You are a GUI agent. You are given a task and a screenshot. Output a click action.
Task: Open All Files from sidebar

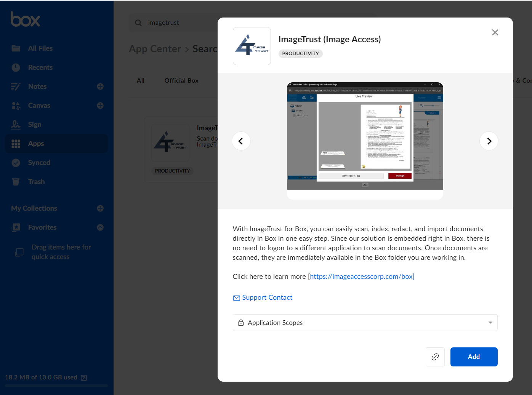(x=40, y=48)
